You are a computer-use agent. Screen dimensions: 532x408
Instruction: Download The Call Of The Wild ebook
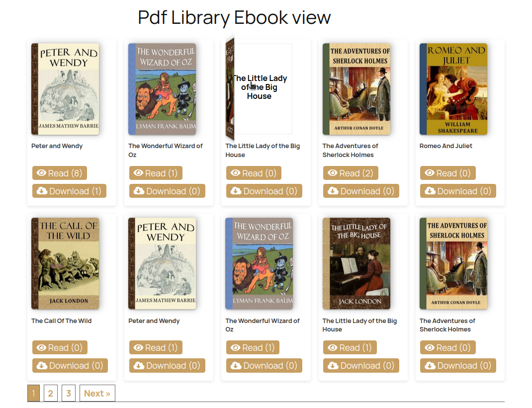click(x=70, y=366)
